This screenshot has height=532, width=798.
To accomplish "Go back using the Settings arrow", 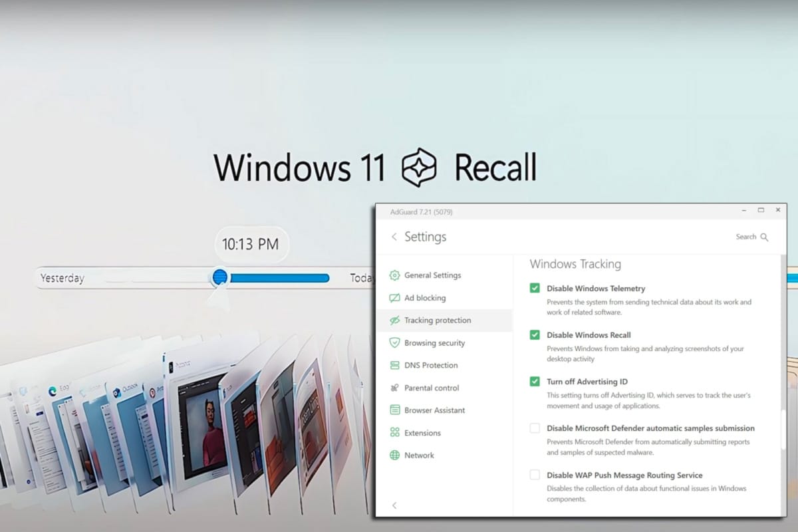I will click(x=394, y=237).
